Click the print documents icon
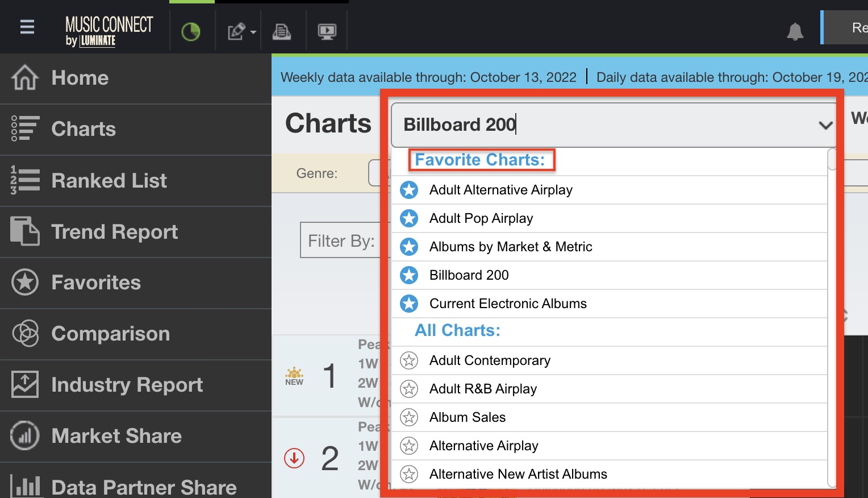The height and width of the screenshot is (498, 868). (x=282, y=31)
